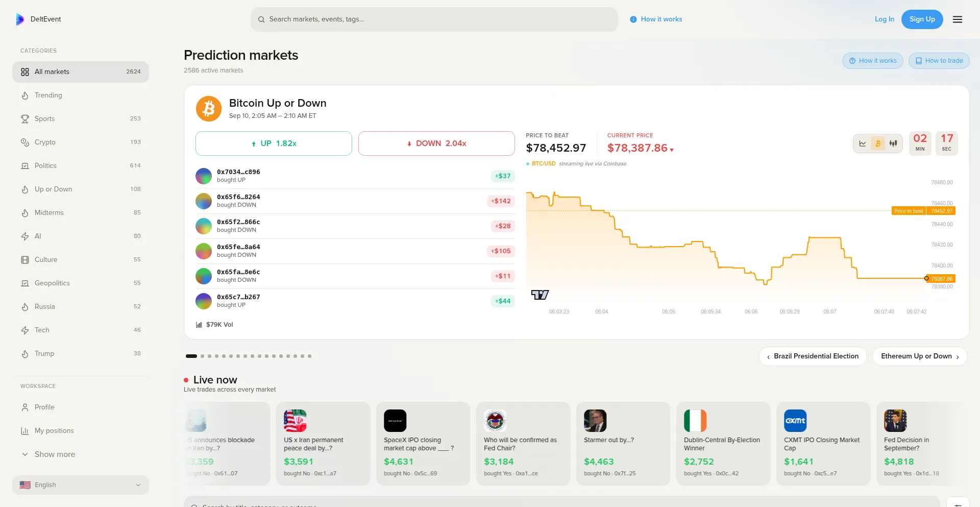Open the Culture category
Image resolution: width=980 pixels, height=507 pixels.
81,260
